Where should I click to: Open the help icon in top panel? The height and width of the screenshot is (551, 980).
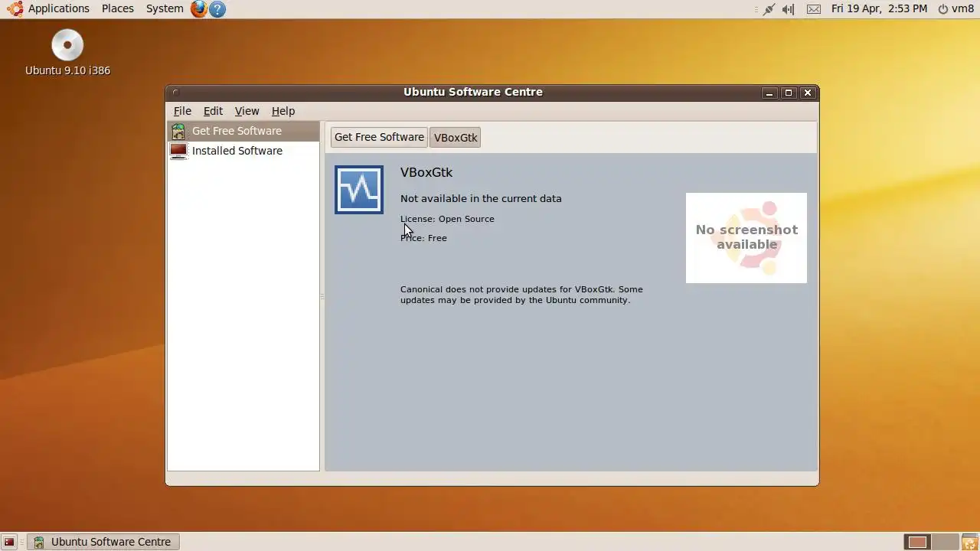pos(217,9)
